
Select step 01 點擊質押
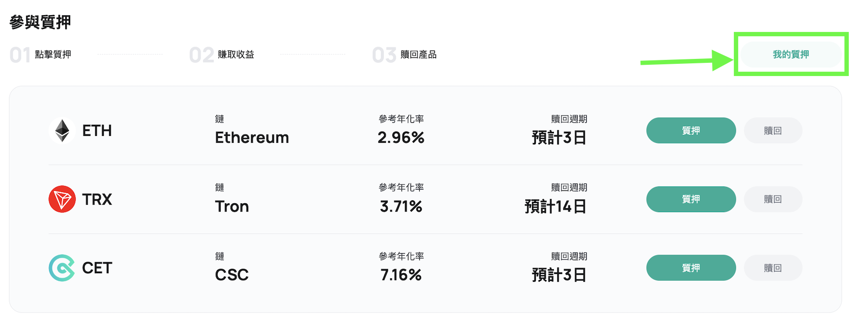point(40,54)
